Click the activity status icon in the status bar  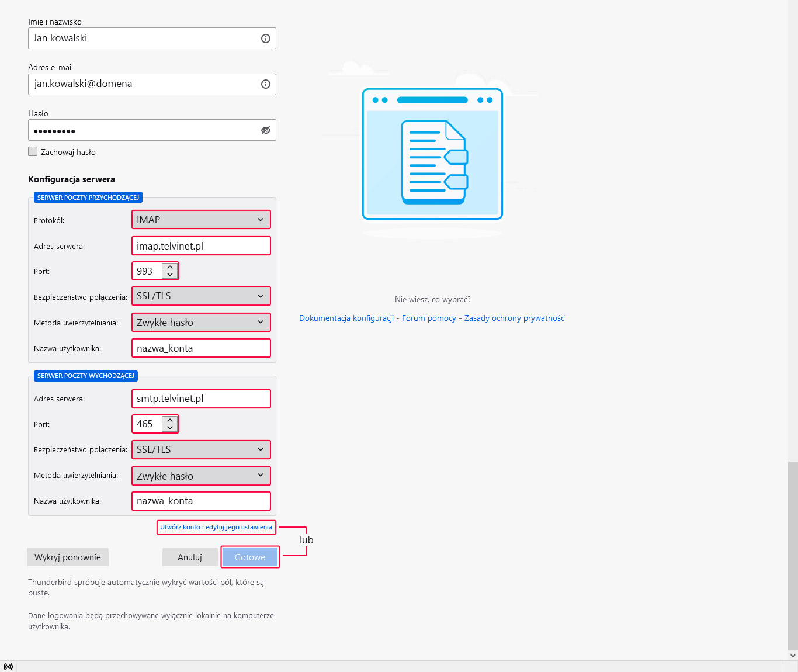8,667
